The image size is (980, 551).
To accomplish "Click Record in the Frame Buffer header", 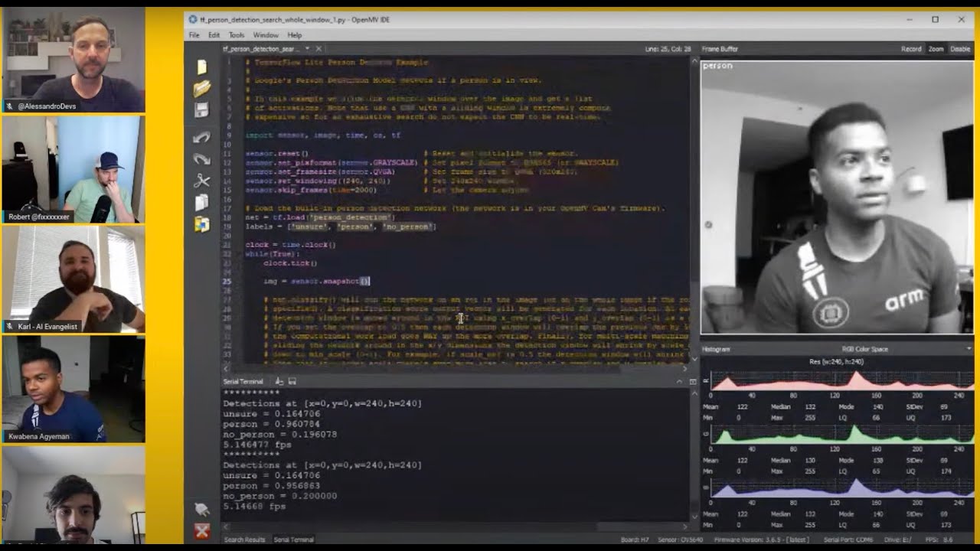I will click(911, 49).
